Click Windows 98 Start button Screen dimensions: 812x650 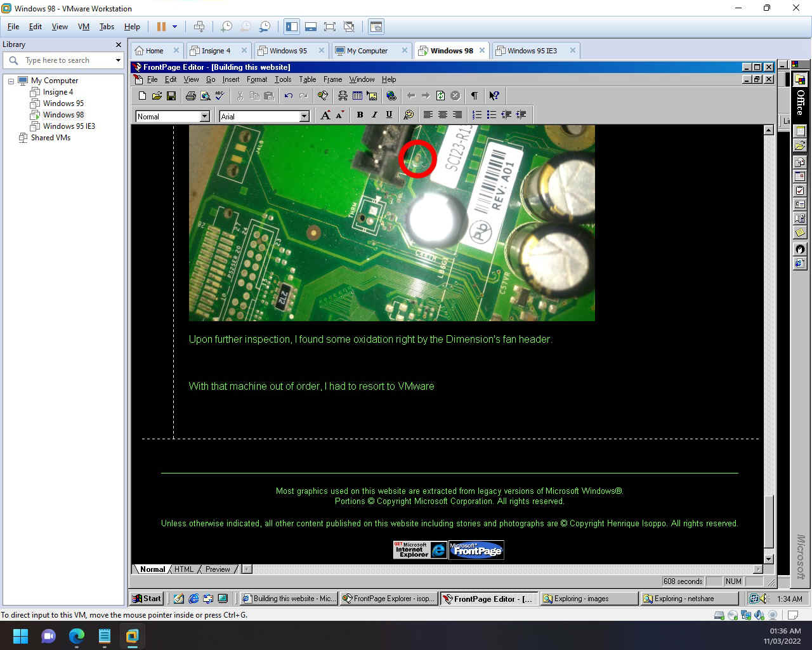(x=147, y=599)
